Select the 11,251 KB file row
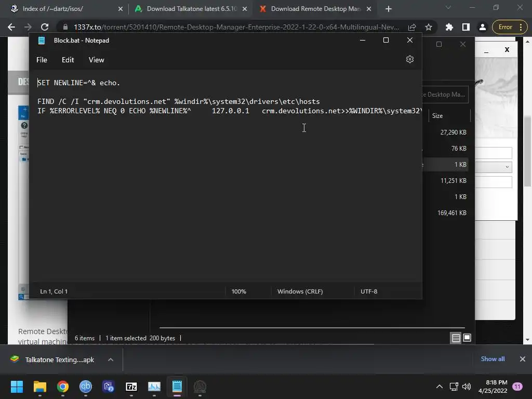 click(x=445, y=180)
